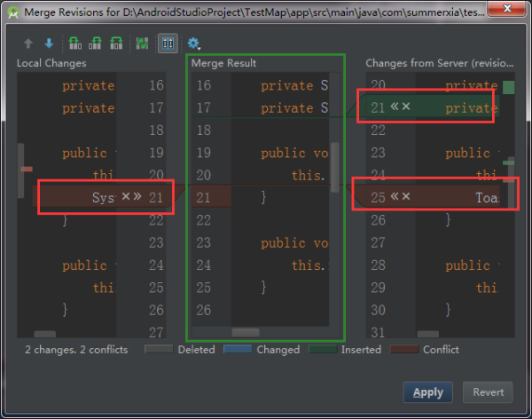This screenshot has width=532, height=419.
Task: Apply non-conflicting changes from both sides
Action: tap(96, 43)
